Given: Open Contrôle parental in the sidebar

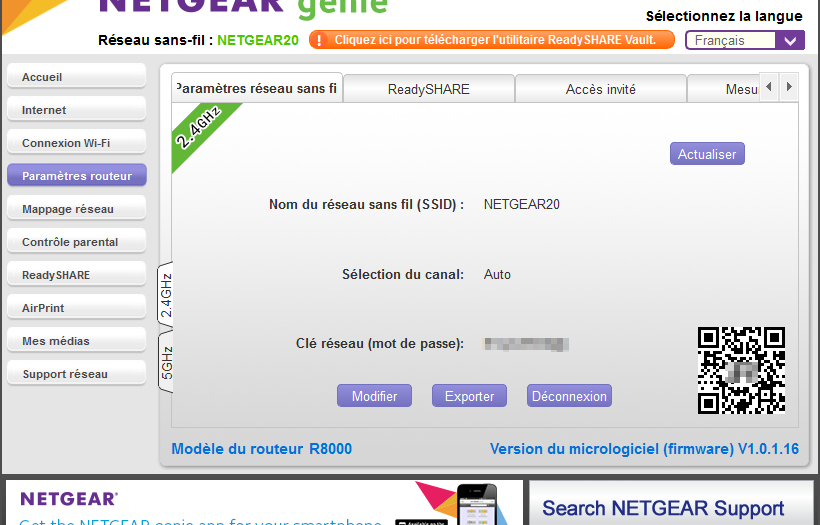Looking at the screenshot, I should tap(76, 242).
